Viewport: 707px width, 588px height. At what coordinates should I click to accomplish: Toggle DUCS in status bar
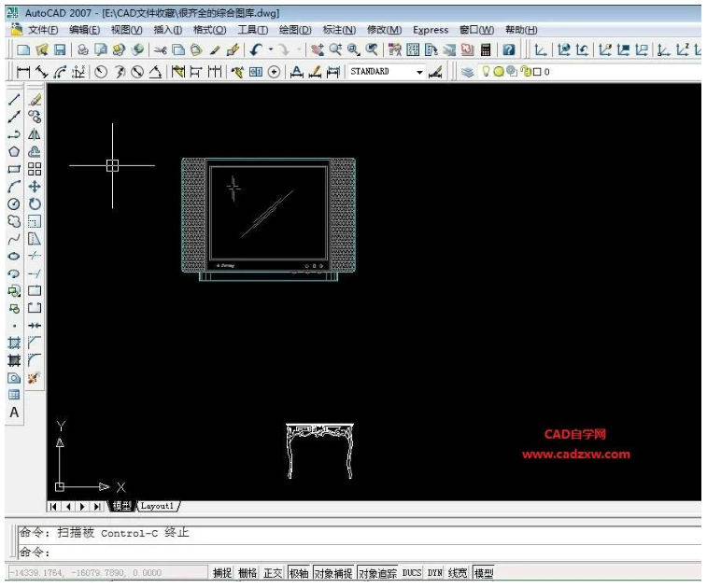click(412, 573)
